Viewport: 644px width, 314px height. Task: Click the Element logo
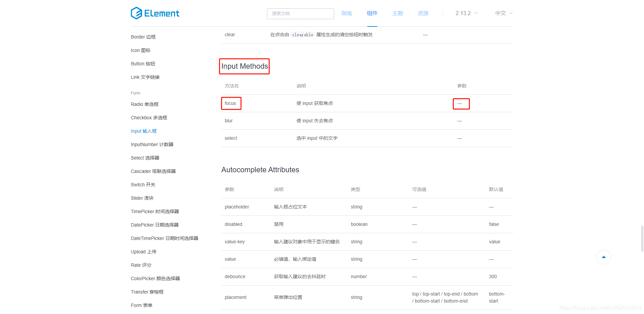pyautogui.click(x=155, y=13)
